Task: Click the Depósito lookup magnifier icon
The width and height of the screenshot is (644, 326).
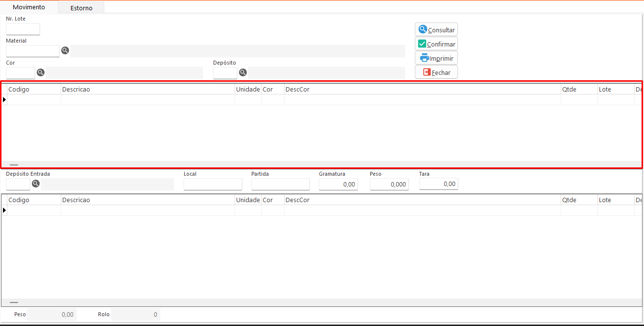Action: click(242, 72)
